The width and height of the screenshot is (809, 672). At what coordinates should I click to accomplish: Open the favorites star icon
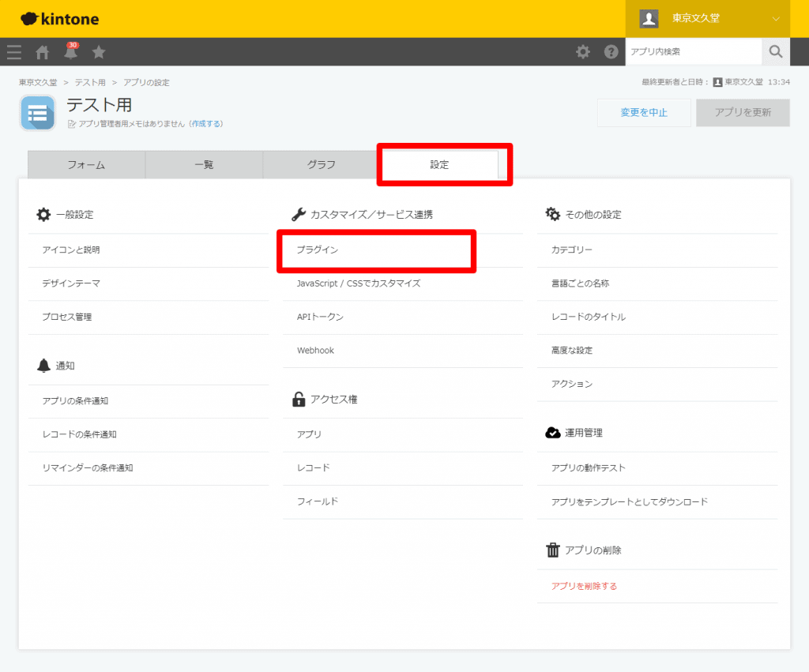coord(99,52)
